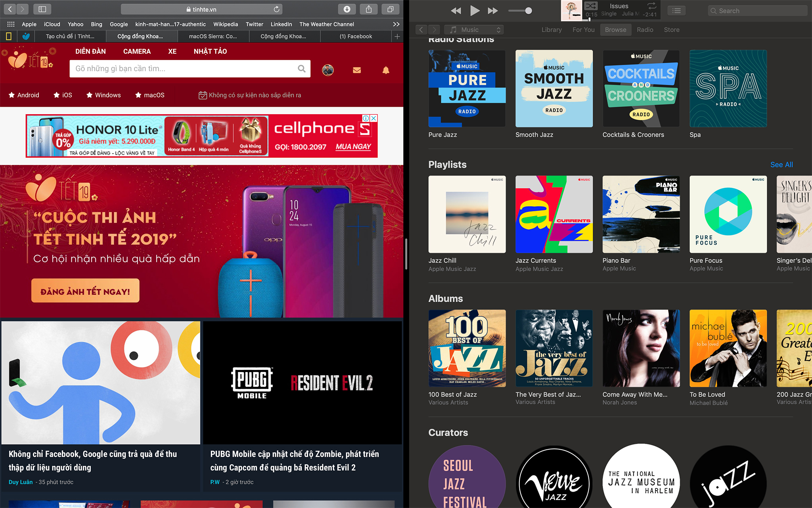Open Pure Focus playlist
Viewport: 812px width, 508px height.
pyautogui.click(x=728, y=214)
